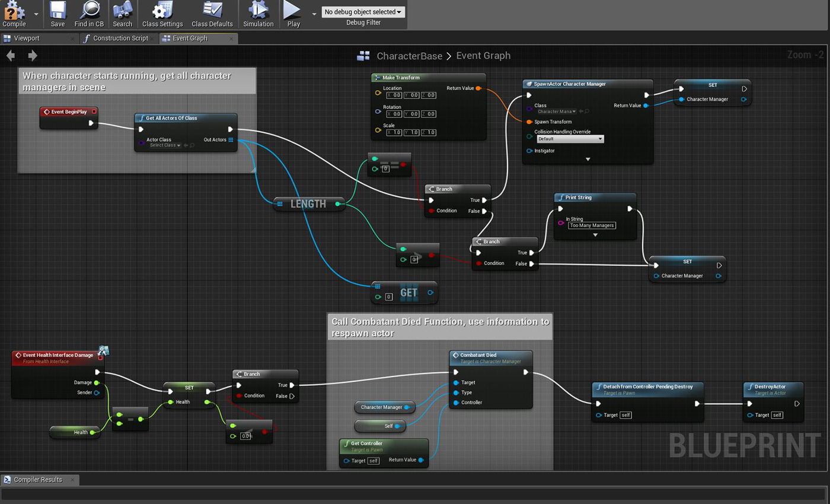This screenshot has height=504, width=830.
Task: Select the Compiler Results tab
Action: coord(38,480)
